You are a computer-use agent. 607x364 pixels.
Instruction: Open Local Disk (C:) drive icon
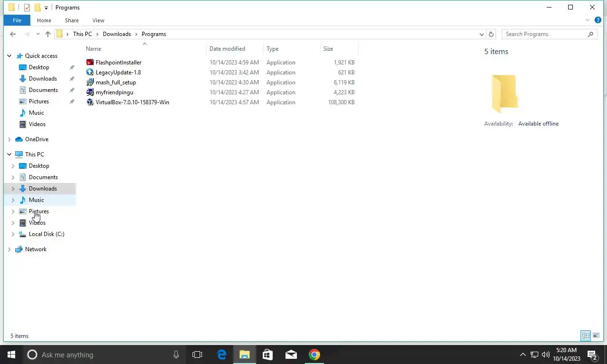[22, 234]
